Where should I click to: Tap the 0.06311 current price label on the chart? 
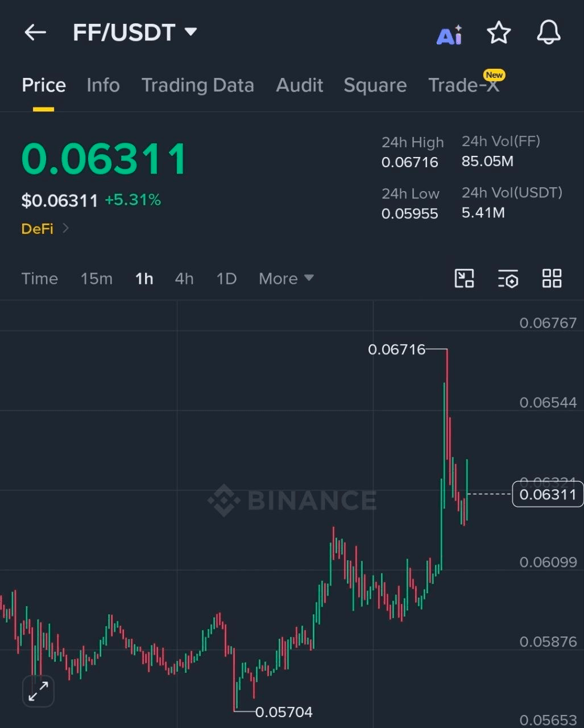click(x=548, y=494)
